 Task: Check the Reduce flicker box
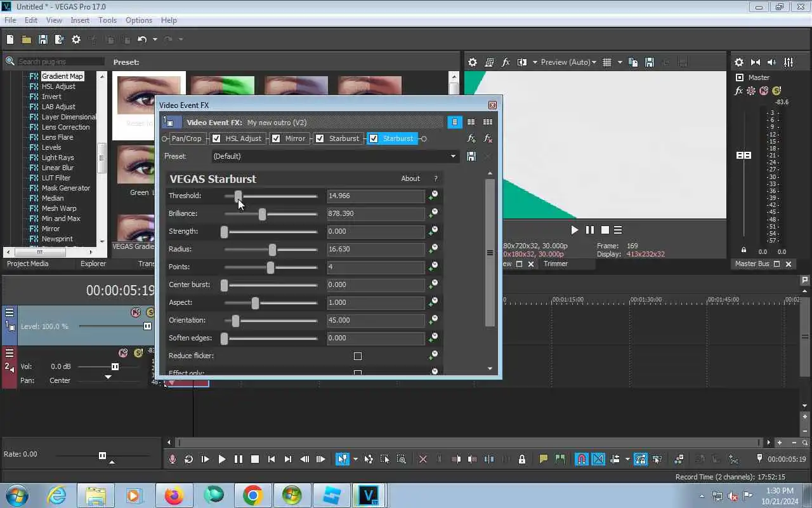(x=358, y=356)
